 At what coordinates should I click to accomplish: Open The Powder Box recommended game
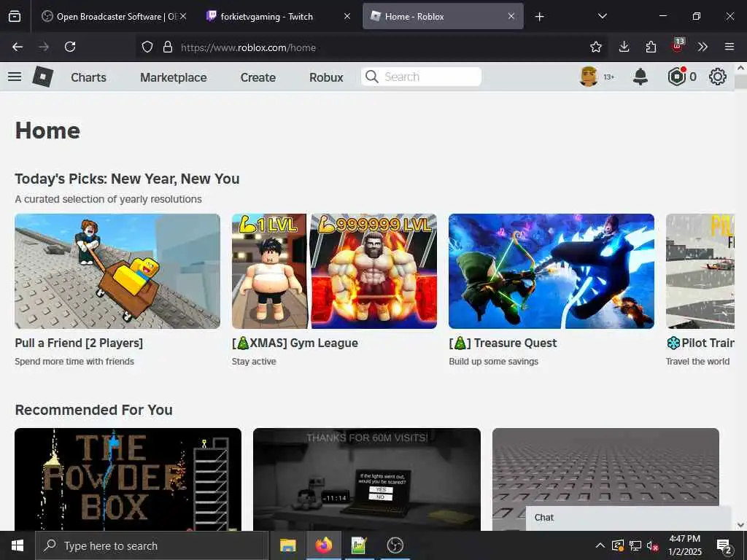pos(128,479)
